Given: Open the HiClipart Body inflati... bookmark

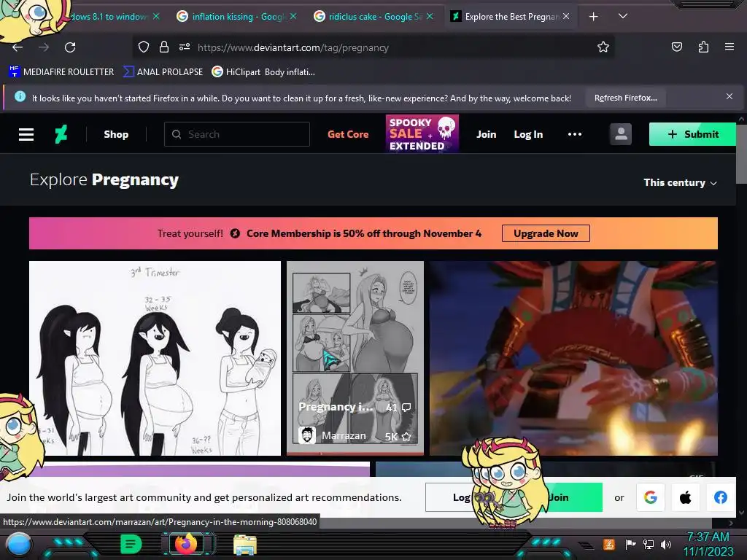Looking at the screenshot, I should pos(263,72).
